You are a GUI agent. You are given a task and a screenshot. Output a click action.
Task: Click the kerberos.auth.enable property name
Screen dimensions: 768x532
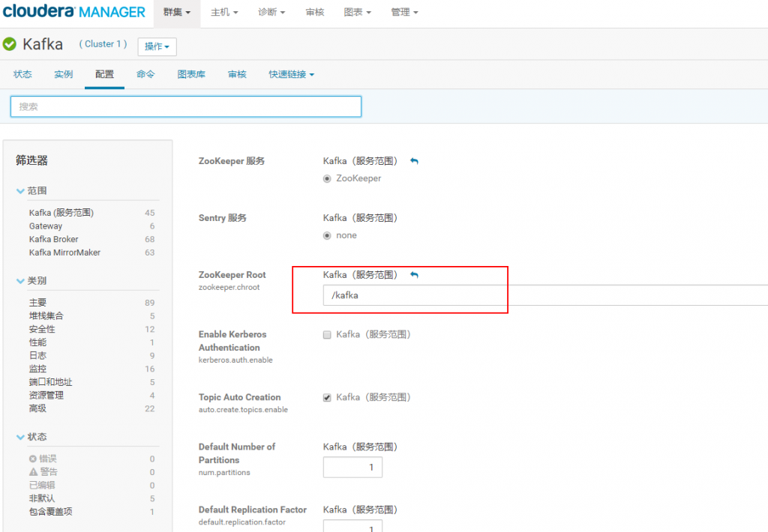tap(235, 360)
